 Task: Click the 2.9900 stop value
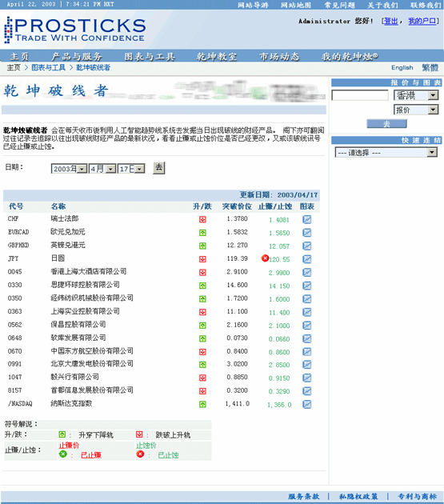click(x=279, y=273)
